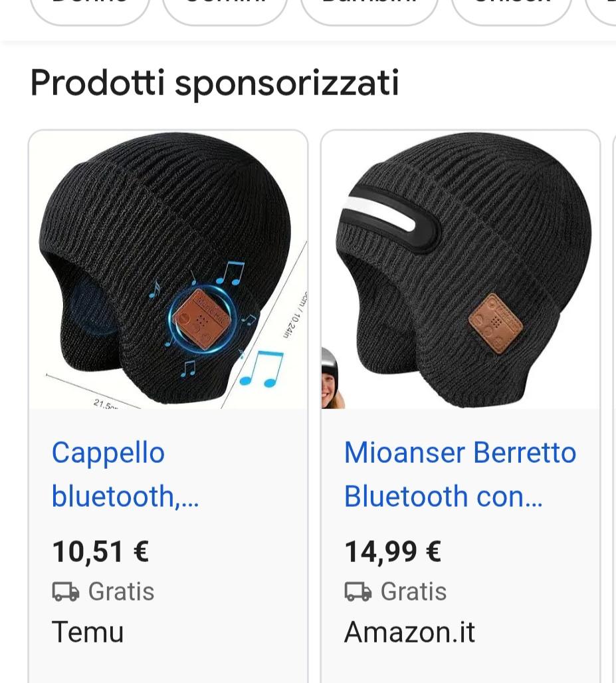Select the Temu seller name
This screenshot has height=683, width=616.
tap(88, 632)
